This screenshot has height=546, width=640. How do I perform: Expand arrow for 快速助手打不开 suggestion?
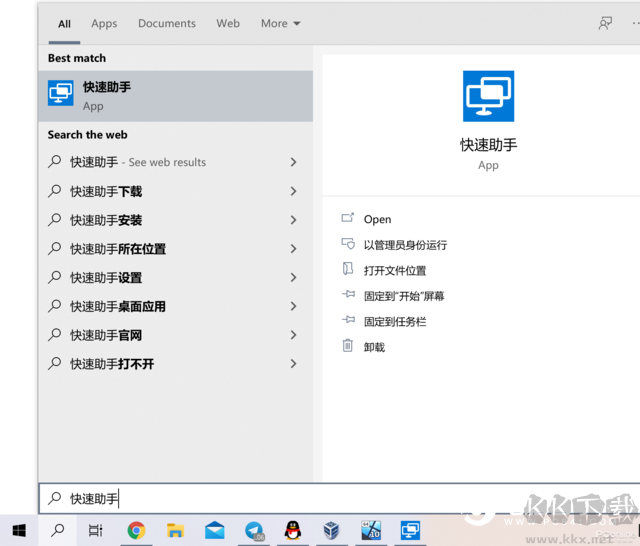click(x=293, y=364)
